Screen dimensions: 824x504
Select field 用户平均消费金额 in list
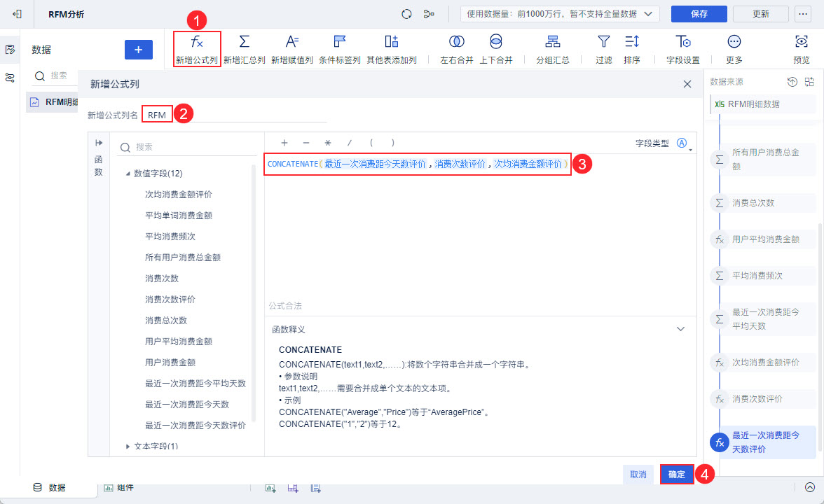pyautogui.click(x=179, y=342)
